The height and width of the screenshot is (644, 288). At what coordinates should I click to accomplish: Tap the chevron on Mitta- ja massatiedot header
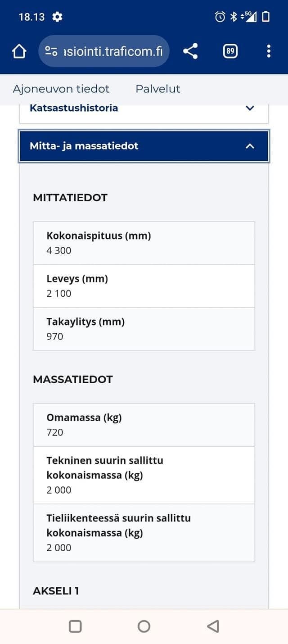click(250, 146)
